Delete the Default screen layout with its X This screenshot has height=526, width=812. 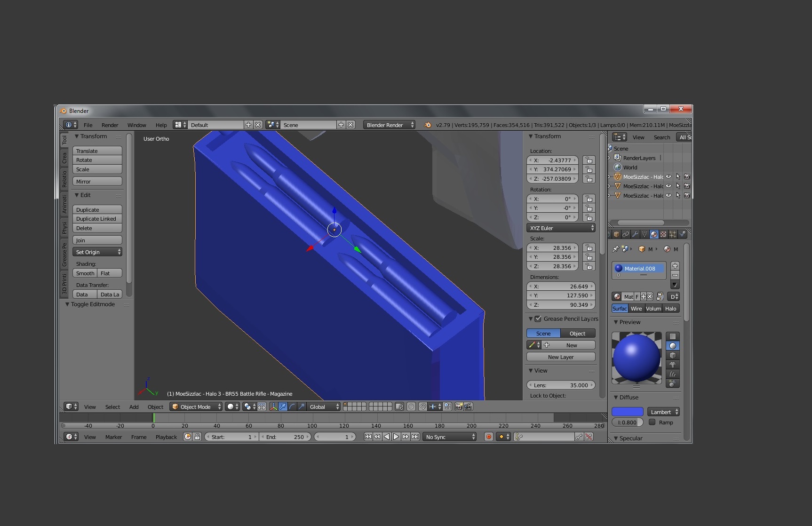(258, 125)
